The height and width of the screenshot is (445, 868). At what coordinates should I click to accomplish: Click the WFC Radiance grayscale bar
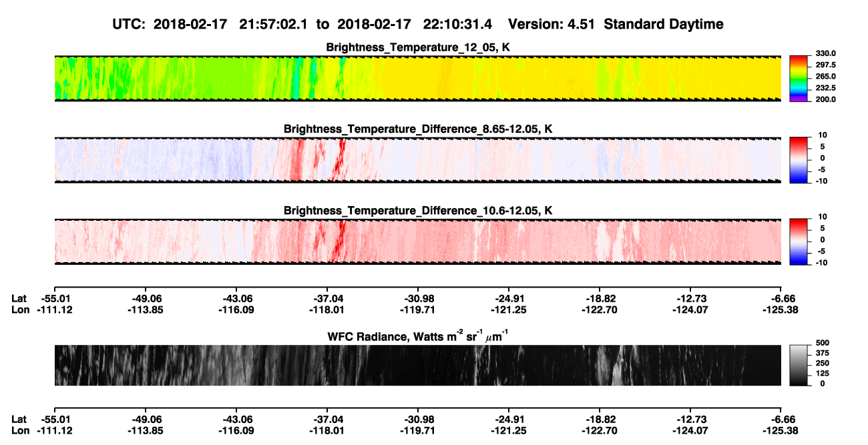(x=799, y=366)
